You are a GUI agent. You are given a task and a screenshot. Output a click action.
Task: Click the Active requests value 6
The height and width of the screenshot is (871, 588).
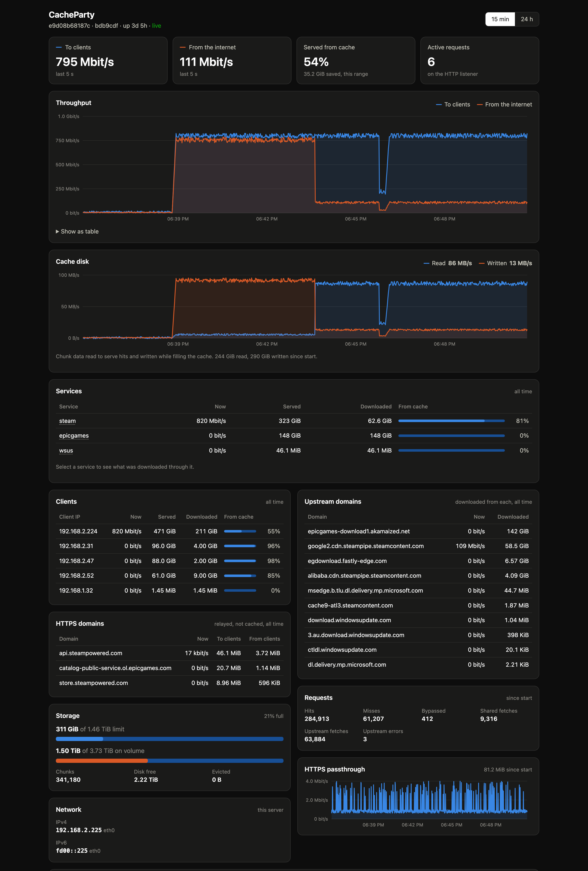pyautogui.click(x=431, y=62)
